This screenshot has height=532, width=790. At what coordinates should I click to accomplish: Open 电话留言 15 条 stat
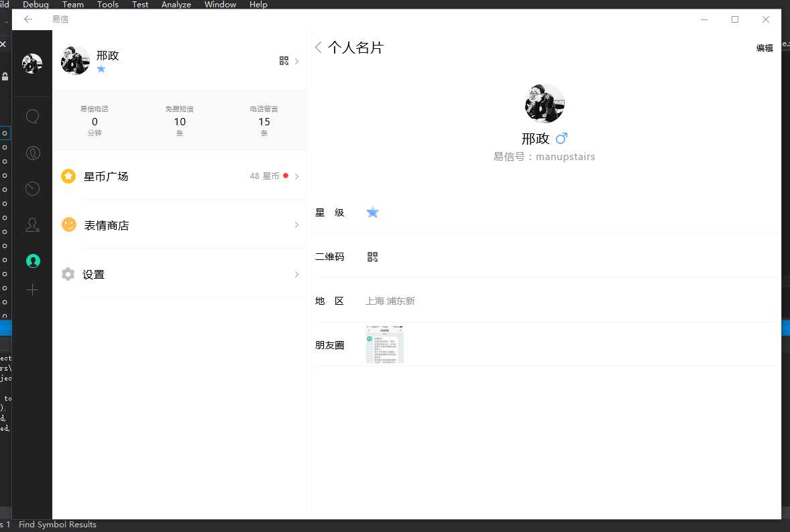coord(264,121)
